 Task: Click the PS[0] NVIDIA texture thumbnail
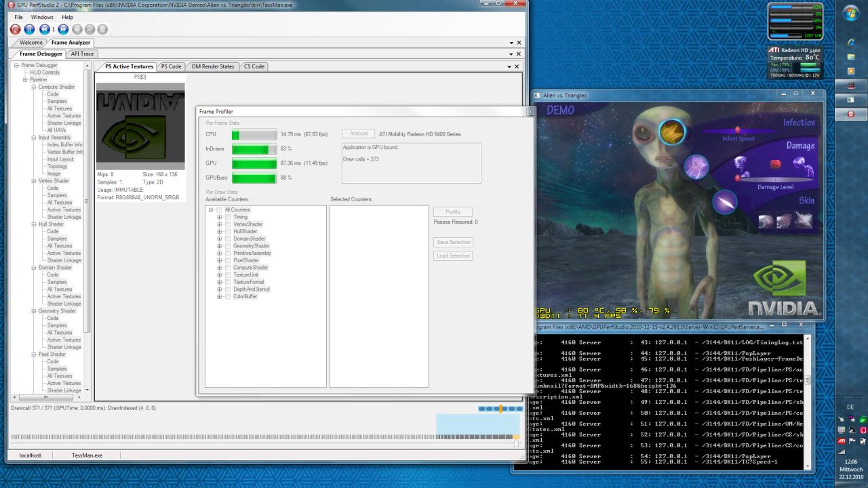pyautogui.click(x=140, y=126)
